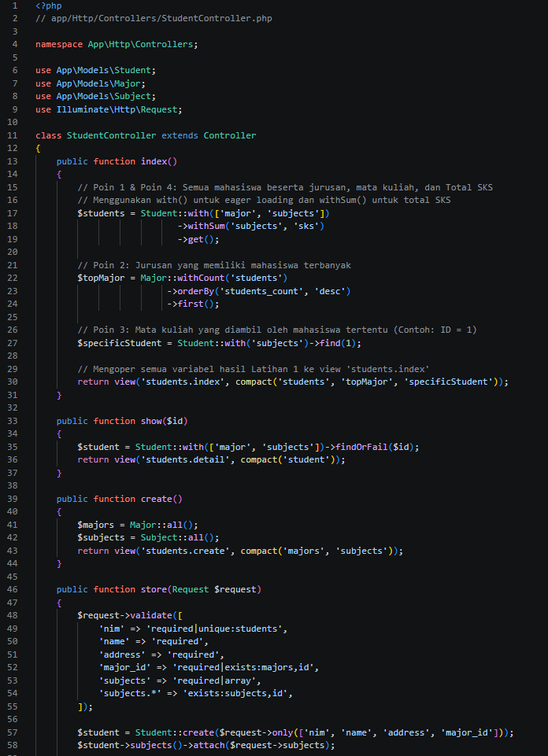Click the 'address' => 'required' rule line
The image size is (548, 756).
(161, 655)
